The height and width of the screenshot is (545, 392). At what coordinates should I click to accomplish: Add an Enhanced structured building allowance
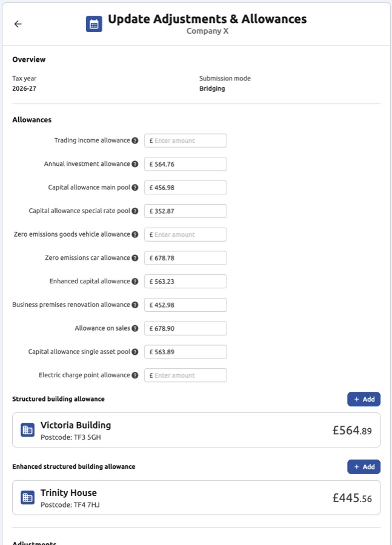coord(364,467)
